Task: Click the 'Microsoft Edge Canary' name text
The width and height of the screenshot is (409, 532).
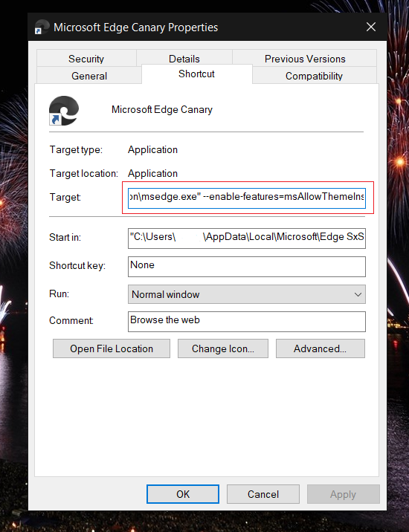Action: [x=162, y=109]
